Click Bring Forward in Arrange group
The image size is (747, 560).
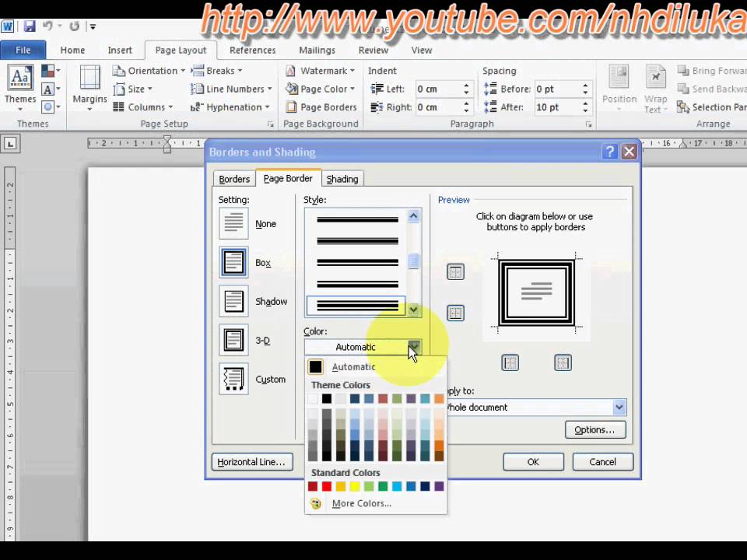[711, 71]
